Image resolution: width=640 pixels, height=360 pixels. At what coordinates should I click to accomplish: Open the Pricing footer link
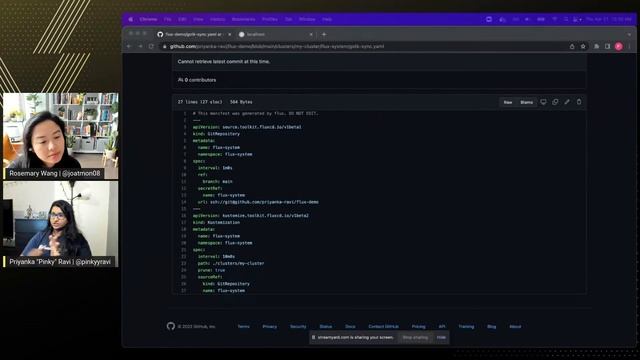coord(418,327)
